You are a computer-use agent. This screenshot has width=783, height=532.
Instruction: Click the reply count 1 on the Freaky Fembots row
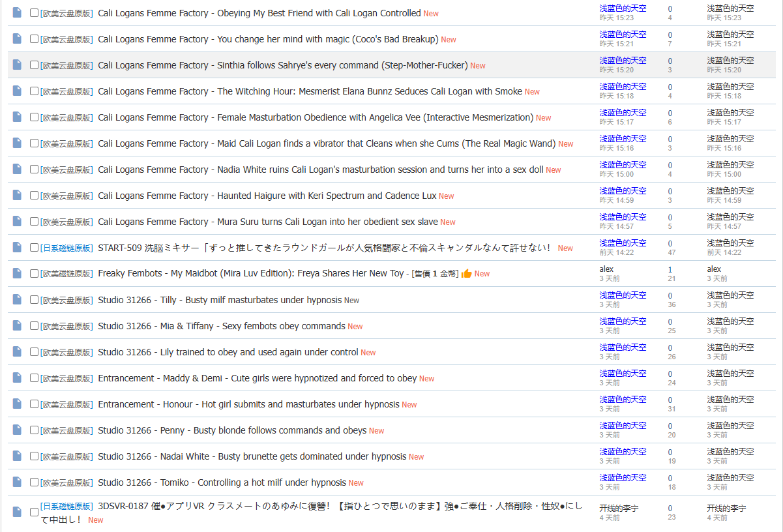[670, 269]
